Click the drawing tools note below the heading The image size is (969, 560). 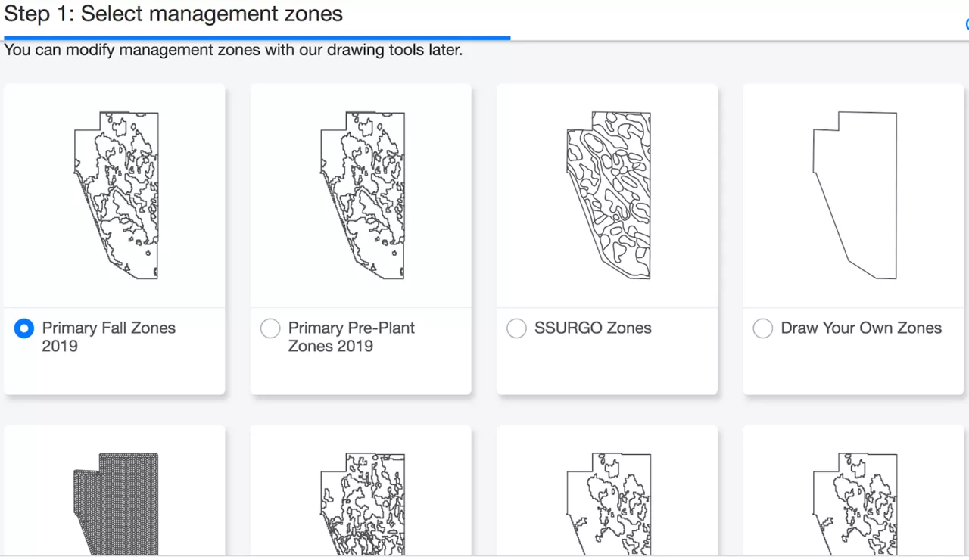[x=233, y=51]
